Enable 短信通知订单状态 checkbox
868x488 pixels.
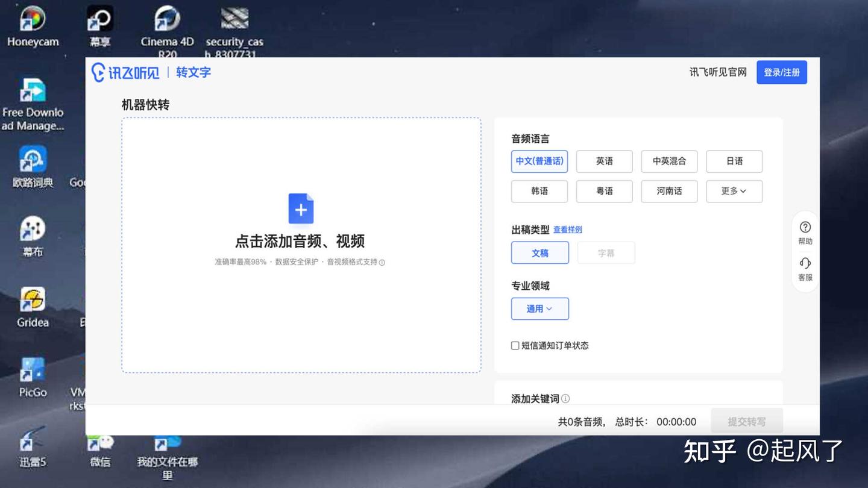tap(515, 346)
